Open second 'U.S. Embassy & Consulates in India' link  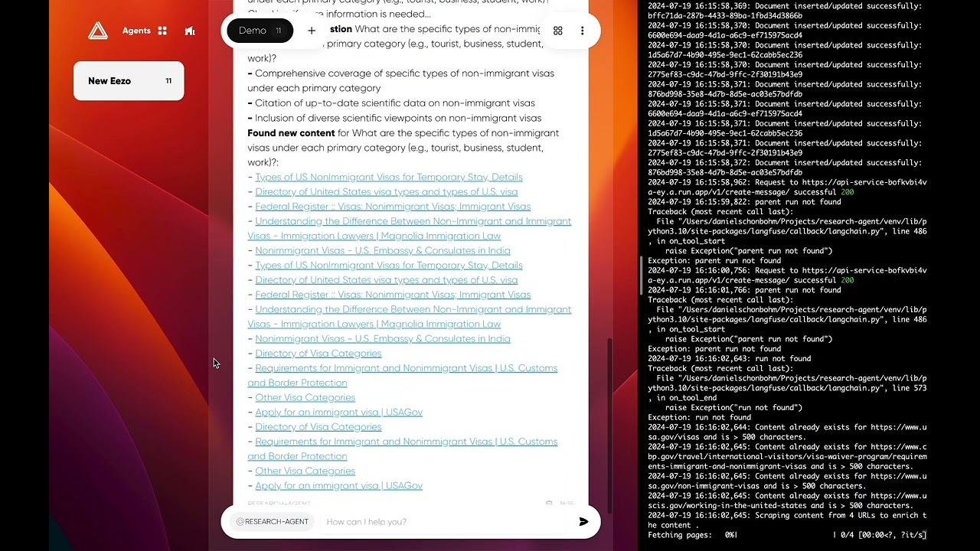point(383,339)
